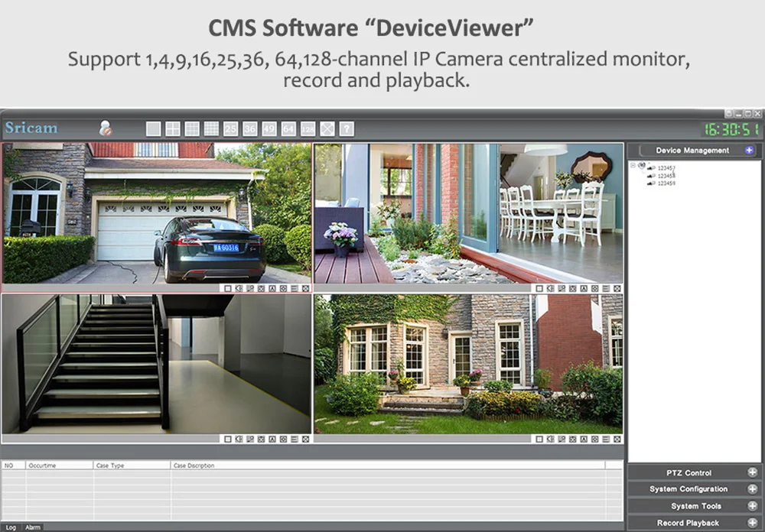Select the 49-channel layout button

pos(269,128)
